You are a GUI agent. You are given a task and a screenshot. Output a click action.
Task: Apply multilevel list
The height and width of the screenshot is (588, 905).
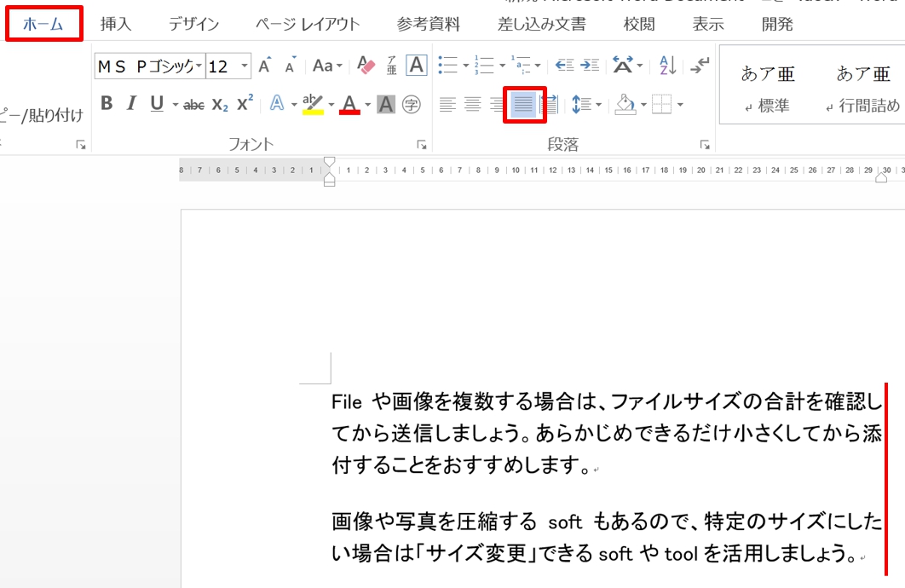[521, 66]
